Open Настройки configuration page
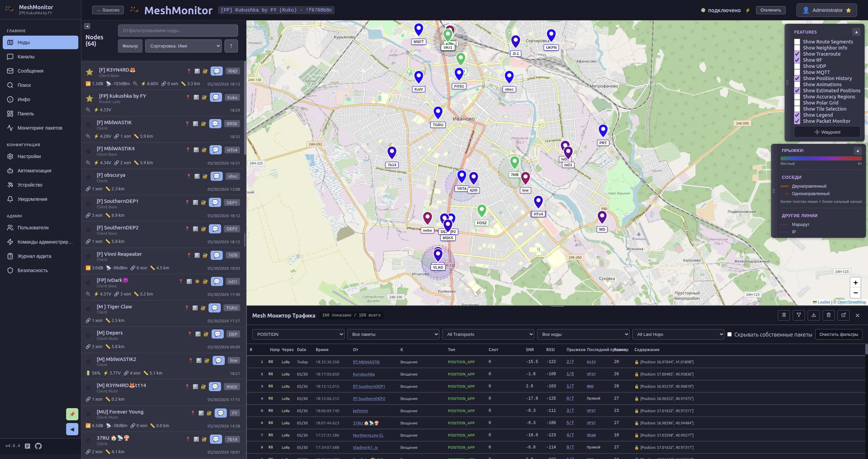 [x=40, y=156]
